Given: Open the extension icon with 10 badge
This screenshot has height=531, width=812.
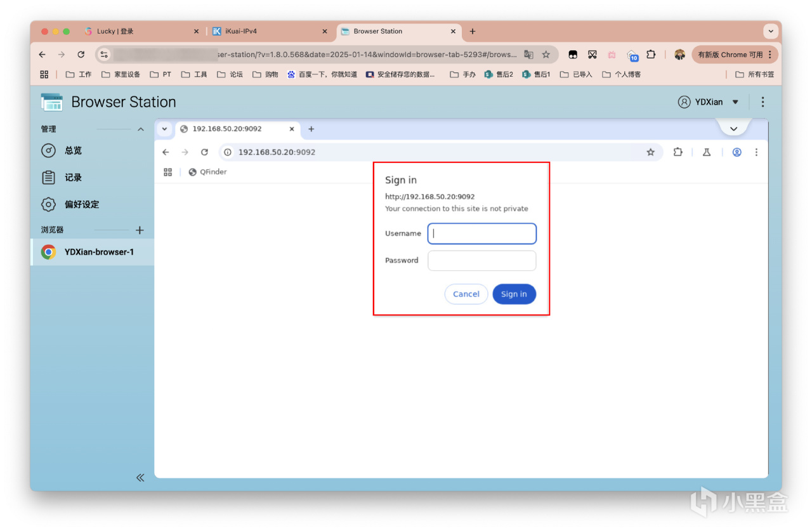Looking at the screenshot, I should tap(632, 55).
